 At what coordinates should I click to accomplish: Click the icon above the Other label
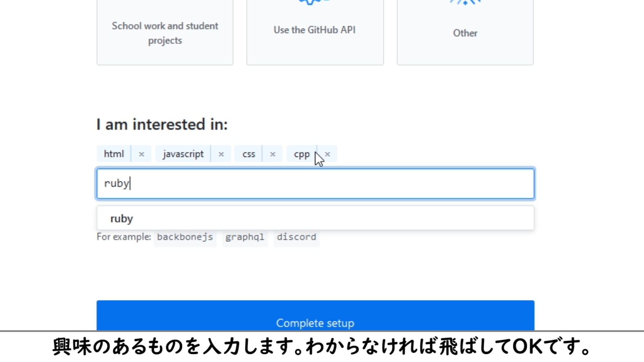pyautogui.click(x=465, y=3)
